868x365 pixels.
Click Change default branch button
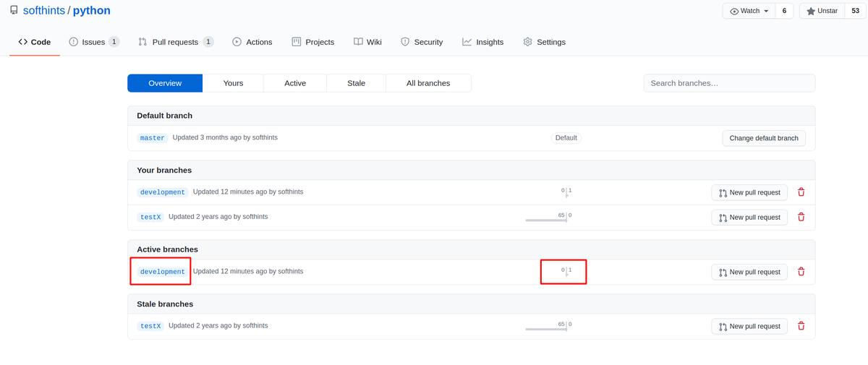point(764,138)
